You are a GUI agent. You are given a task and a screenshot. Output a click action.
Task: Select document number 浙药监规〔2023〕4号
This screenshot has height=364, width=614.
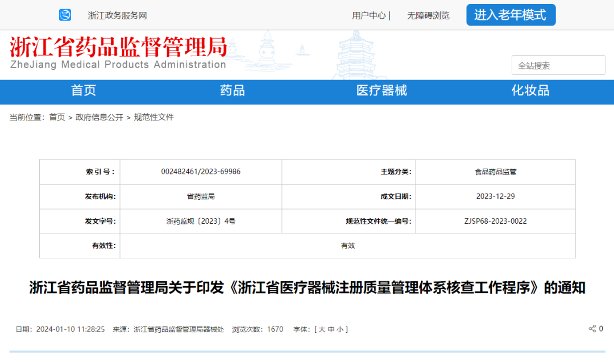click(201, 221)
